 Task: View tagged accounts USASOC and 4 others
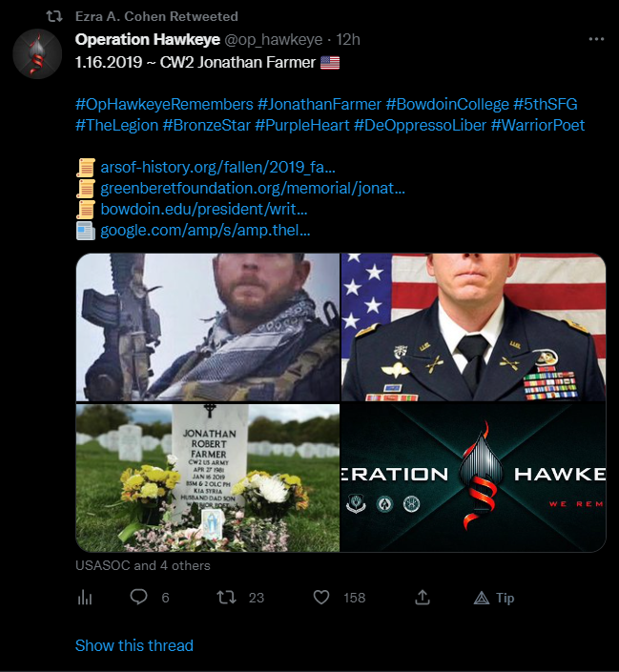pyautogui.click(x=143, y=565)
